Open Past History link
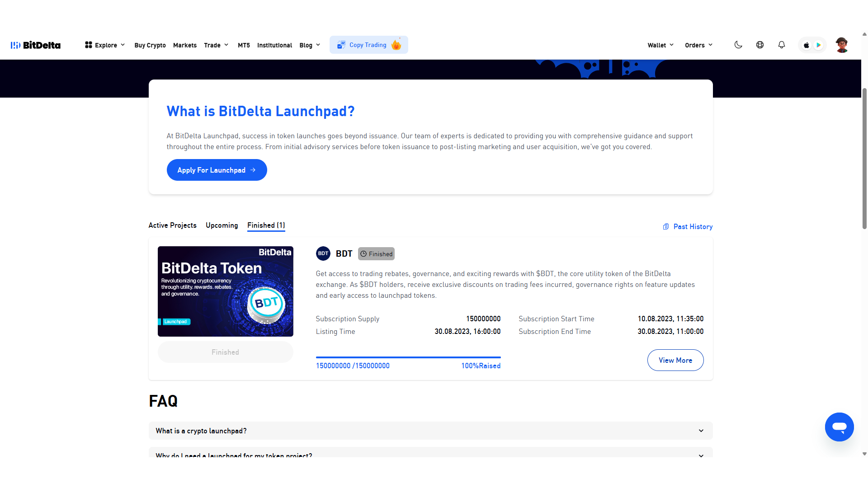Viewport: 868px width, 488px height. pyautogui.click(x=688, y=226)
